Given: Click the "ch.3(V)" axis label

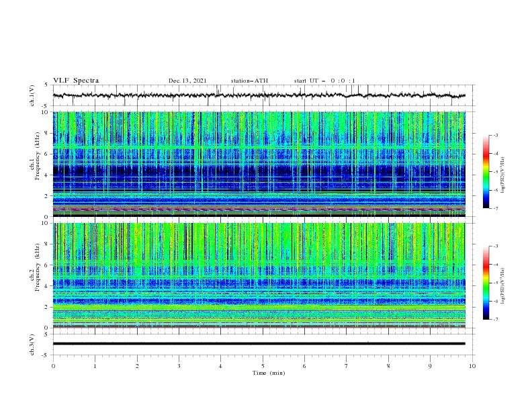Looking at the screenshot, I should point(32,345).
